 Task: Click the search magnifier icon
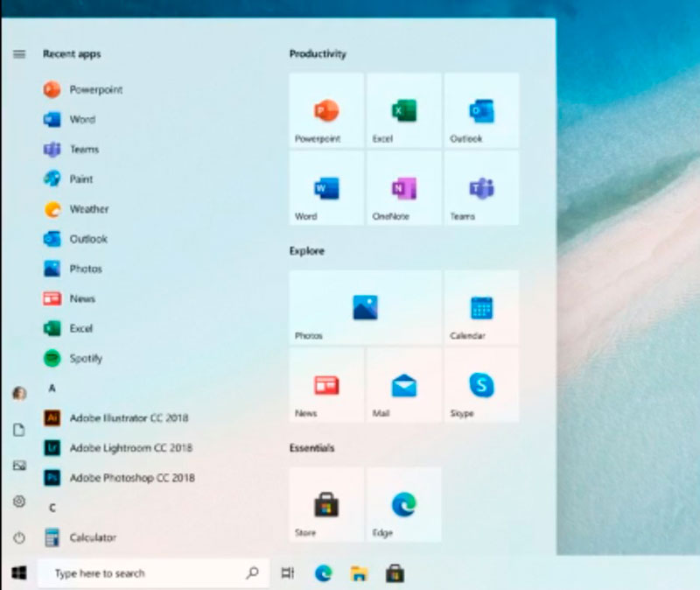(x=252, y=572)
